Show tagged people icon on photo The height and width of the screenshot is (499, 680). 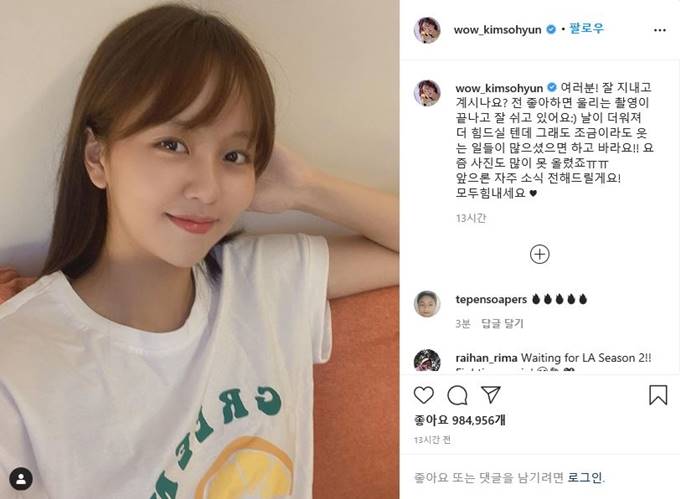(21, 479)
